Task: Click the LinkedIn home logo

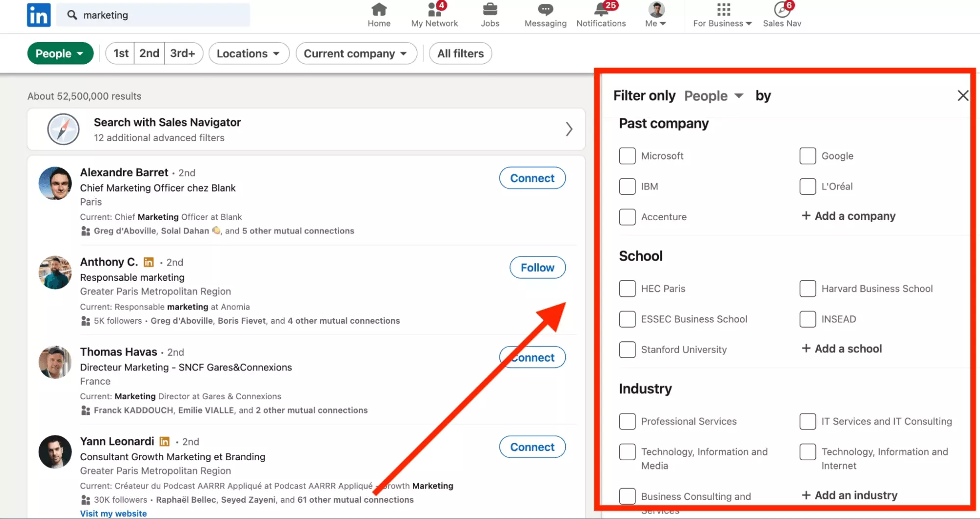Action: click(x=38, y=15)
